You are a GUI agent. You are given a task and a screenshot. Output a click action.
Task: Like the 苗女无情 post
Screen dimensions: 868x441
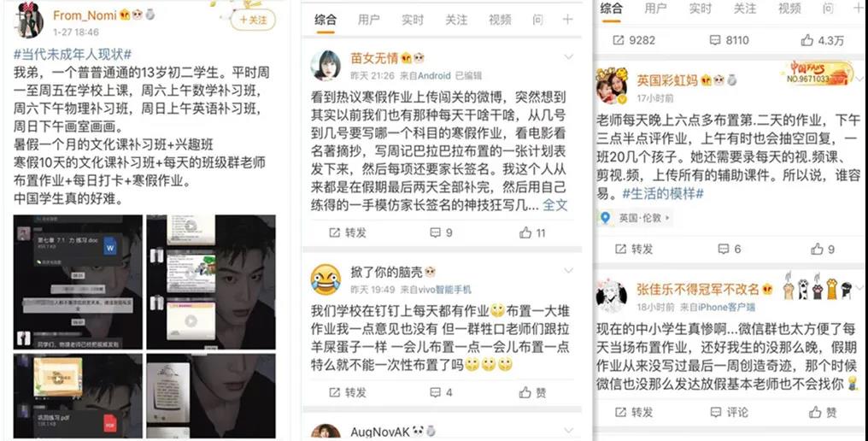pyautogui.click(x=532, y=232)
